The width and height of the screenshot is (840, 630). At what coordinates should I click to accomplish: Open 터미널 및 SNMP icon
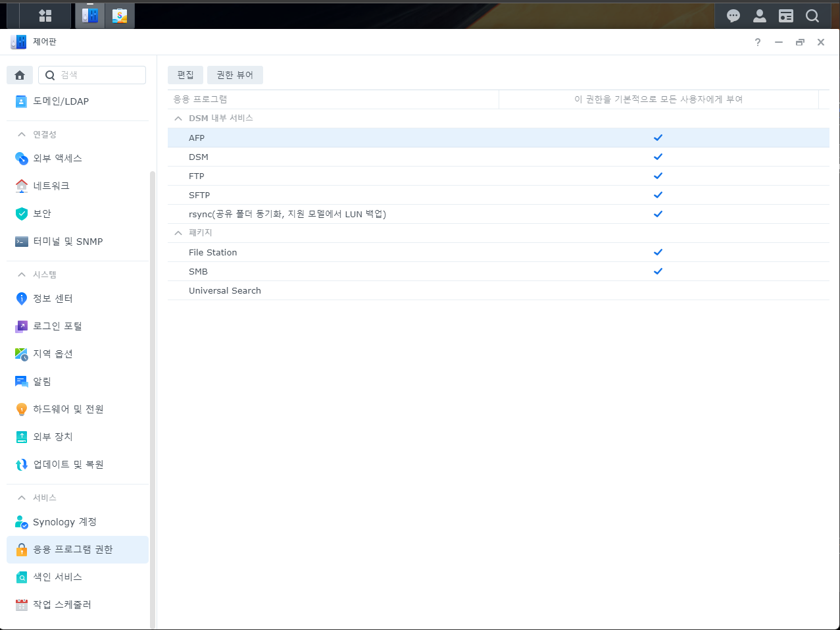[x=22, y=242]
